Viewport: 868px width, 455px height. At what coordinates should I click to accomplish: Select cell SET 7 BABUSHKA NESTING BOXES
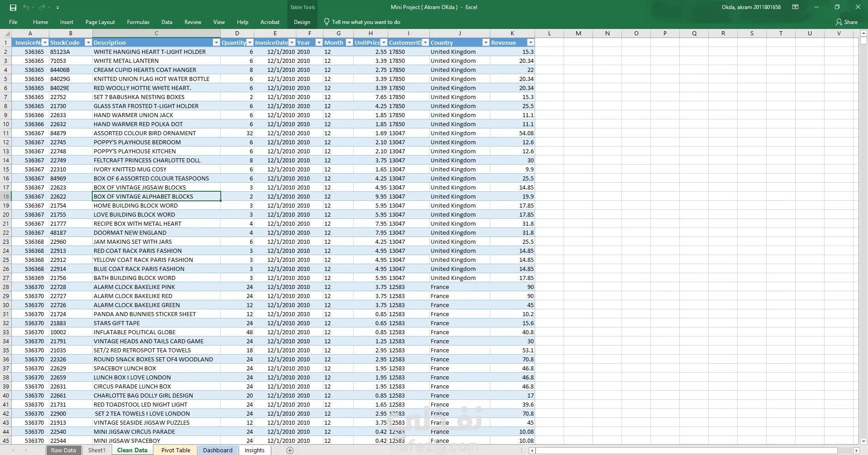coord(157,97)
